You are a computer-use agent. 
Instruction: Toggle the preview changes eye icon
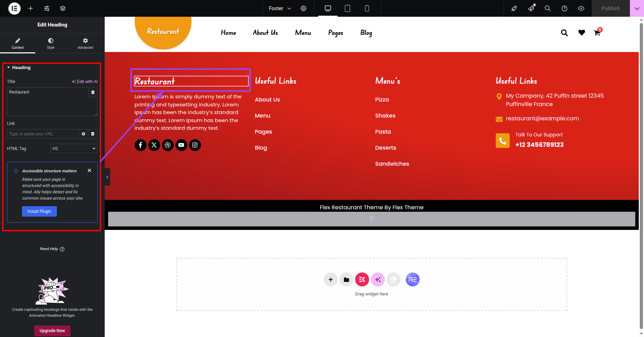point(581,8)
